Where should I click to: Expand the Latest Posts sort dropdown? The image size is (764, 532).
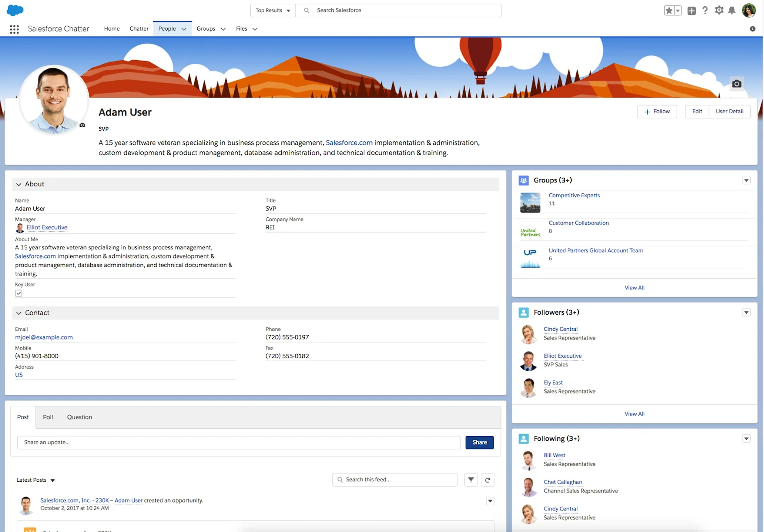pyautogui.click(x=53, y=480)
